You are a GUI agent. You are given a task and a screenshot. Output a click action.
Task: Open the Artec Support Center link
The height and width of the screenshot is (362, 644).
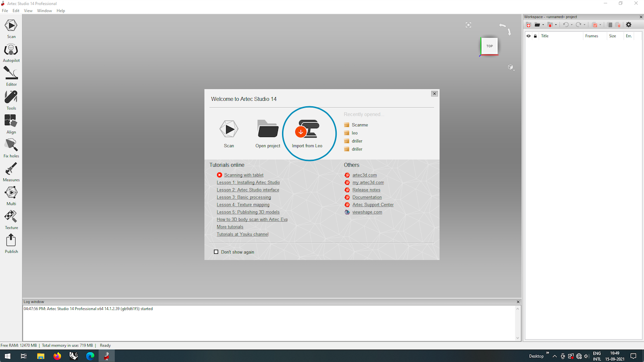tap(373, 205)
